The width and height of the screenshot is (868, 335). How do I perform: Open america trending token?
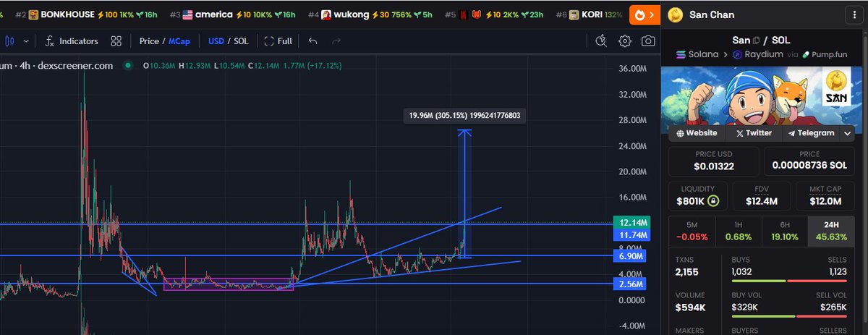coord(232,14)
